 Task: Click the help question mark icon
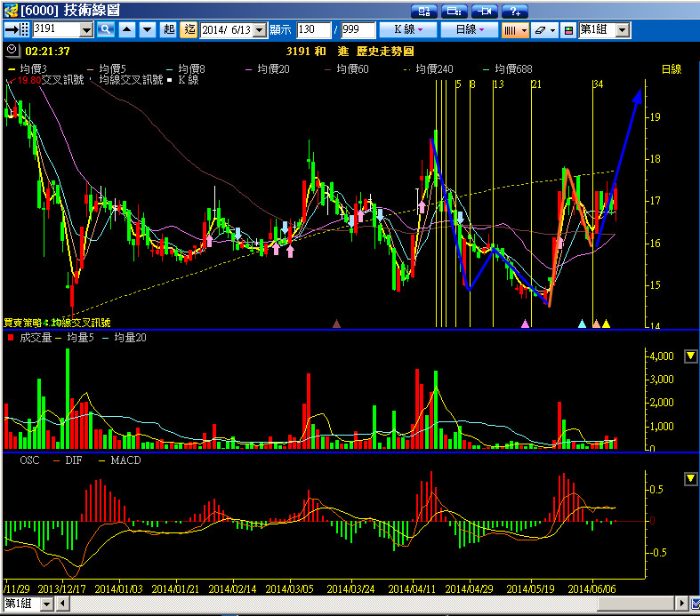coord(515,12)
